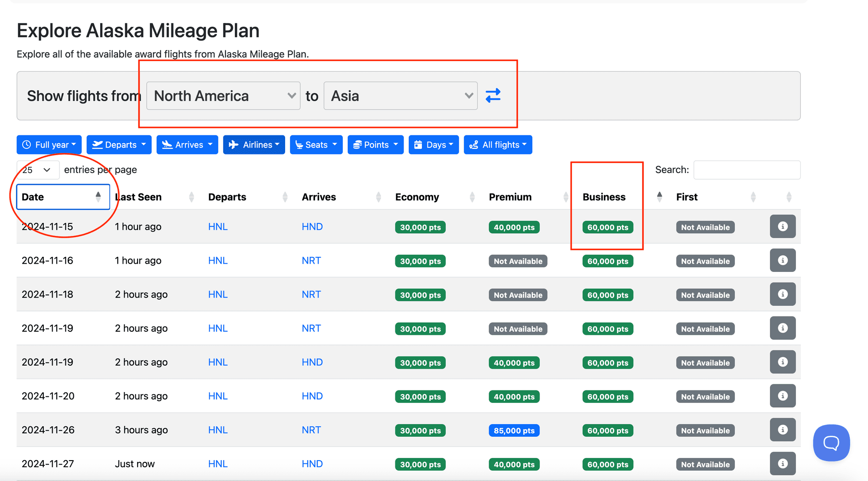Click HND link in 2024-11-27 row
This screenshot has width=868, height=481.
tap(312, 464)
